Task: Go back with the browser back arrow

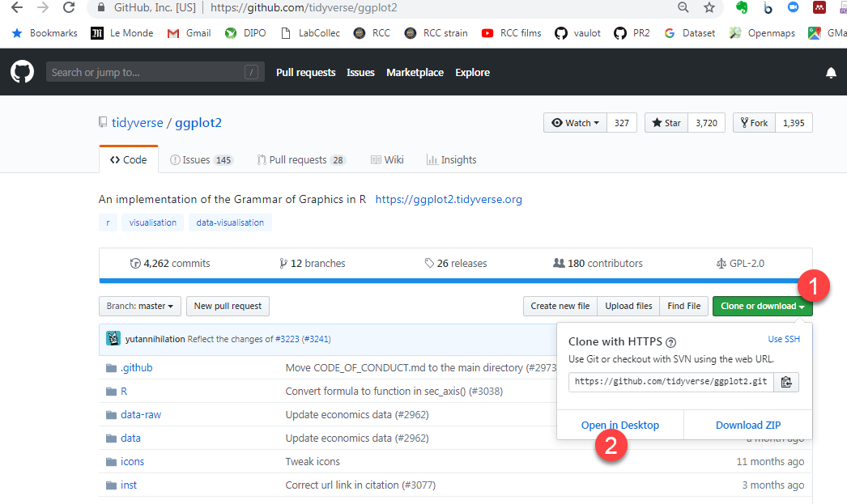Action: pos(17,7)
